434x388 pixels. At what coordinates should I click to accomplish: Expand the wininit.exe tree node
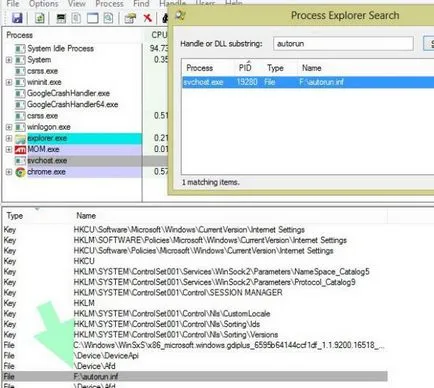coord(9,82)
